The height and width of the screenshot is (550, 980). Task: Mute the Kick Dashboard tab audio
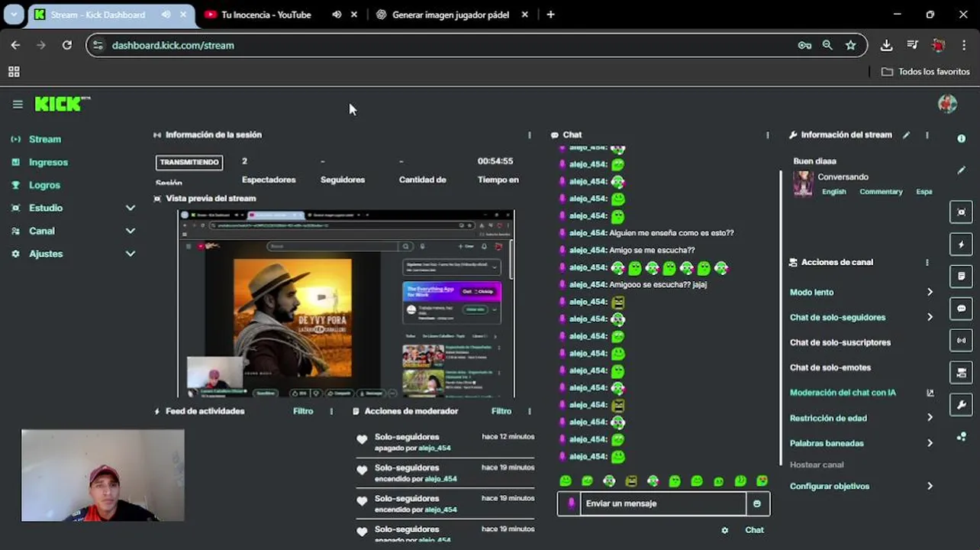(166, 15)
